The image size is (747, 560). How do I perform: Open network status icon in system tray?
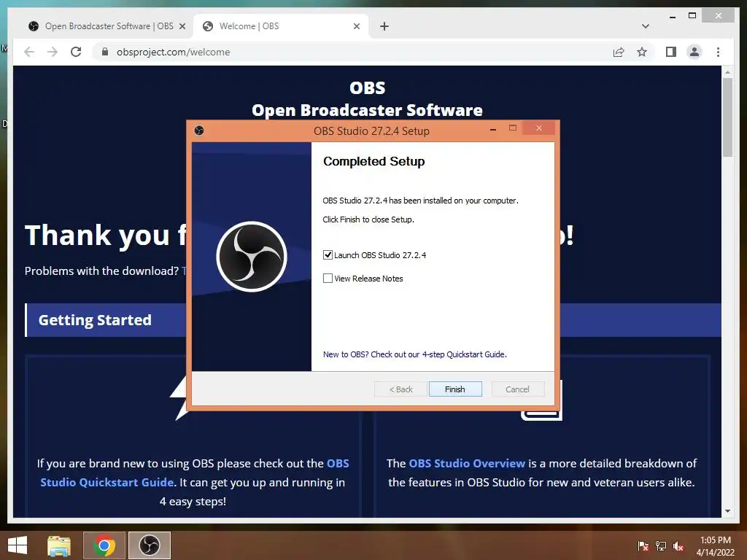click(661, 546)
